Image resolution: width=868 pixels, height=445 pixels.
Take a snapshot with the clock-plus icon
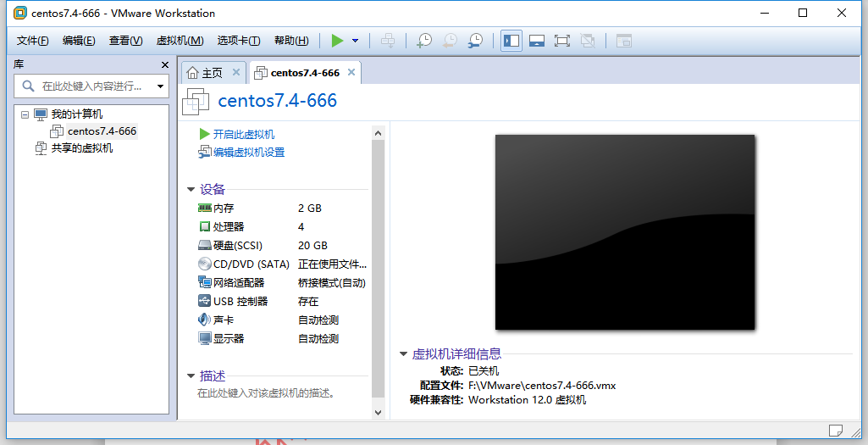[x=424, y=41]
